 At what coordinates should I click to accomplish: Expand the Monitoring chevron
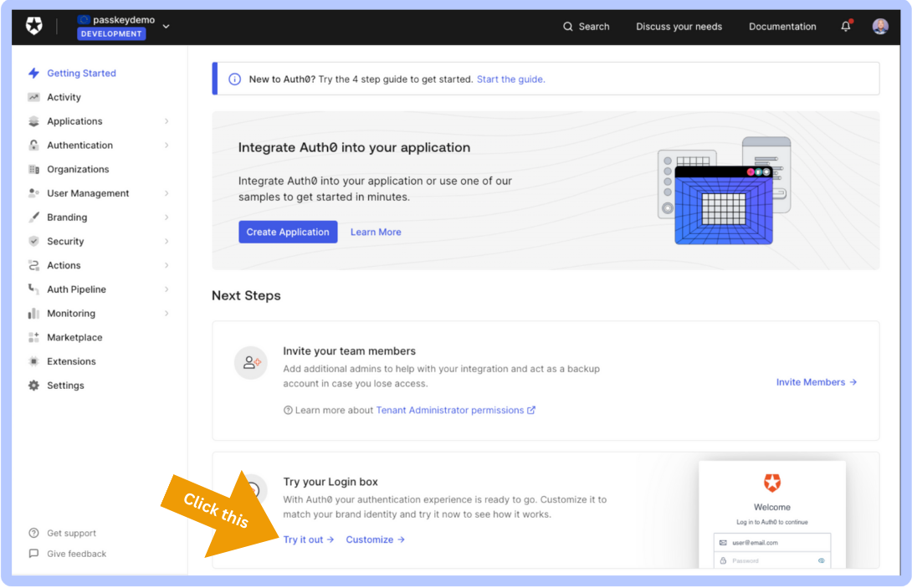[x=167, y=314]
